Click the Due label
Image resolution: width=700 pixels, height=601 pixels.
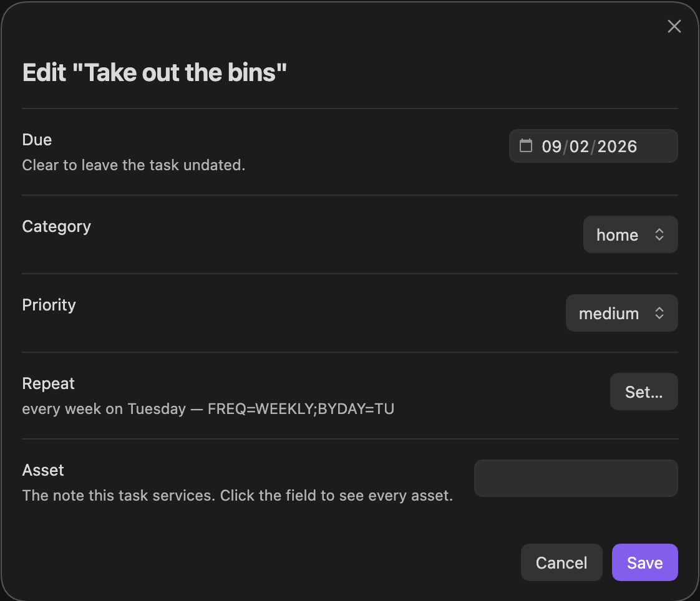click(x=37, y=140)
